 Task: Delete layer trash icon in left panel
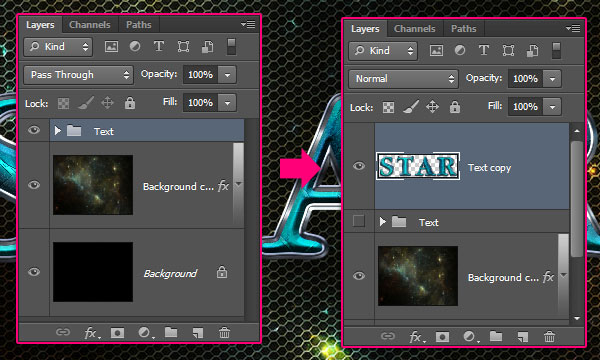point(225,332)
